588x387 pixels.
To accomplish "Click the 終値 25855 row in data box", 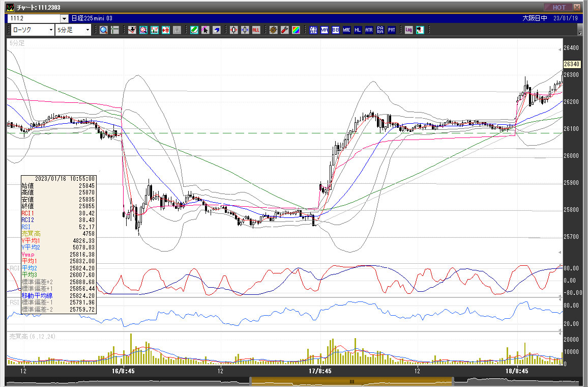I will click(x=58, y=206).
